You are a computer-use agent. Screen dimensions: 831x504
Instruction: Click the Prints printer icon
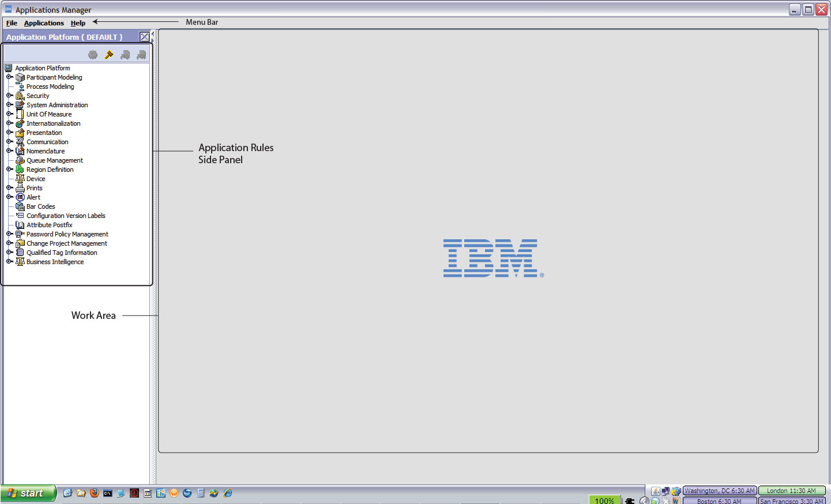tap(20, 188)
